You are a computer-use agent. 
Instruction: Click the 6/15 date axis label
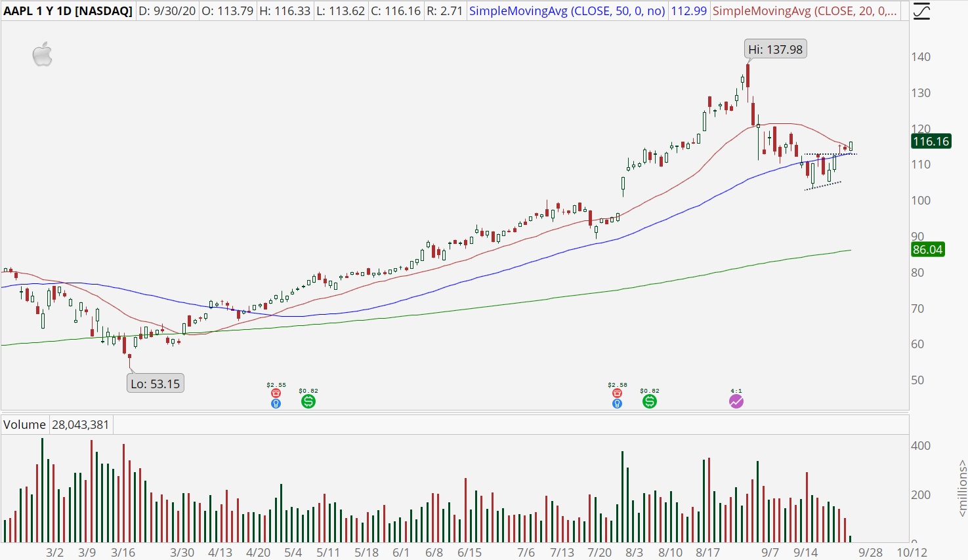coord(470,552)
